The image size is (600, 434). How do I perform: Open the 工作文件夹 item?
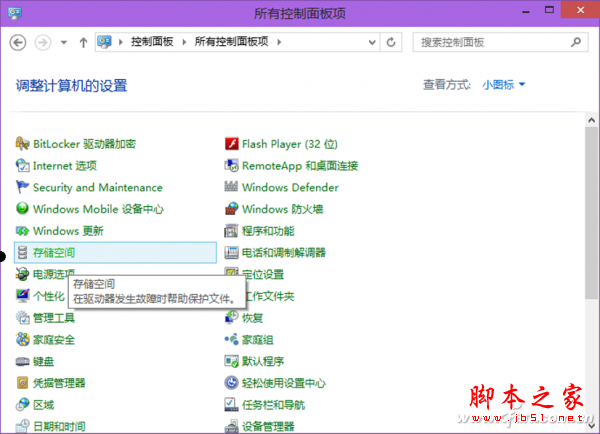[269, 296]
